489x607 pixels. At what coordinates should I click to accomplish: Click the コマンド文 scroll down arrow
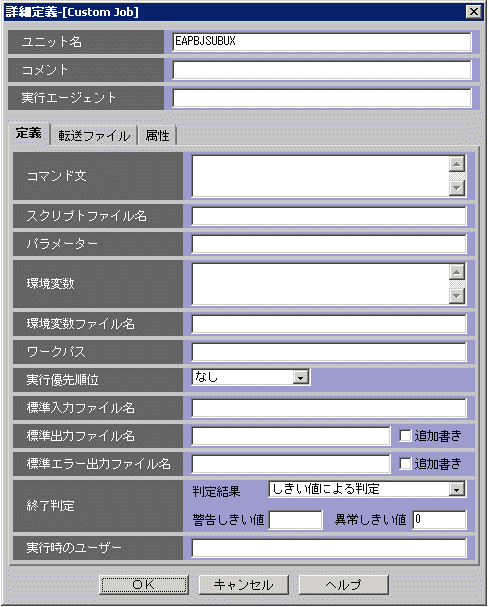click(x=457, y=188)
